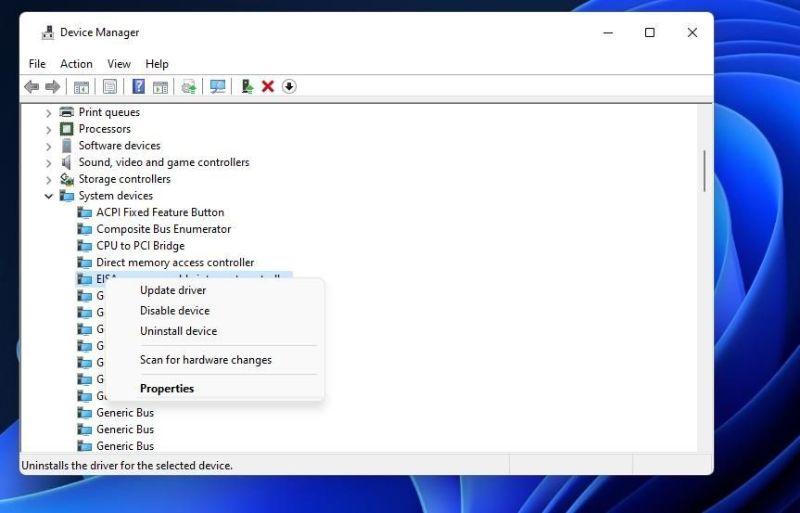Click the vertical scrollbar of device list
This screenshot has width=800, height=513.
coord(705,170)
